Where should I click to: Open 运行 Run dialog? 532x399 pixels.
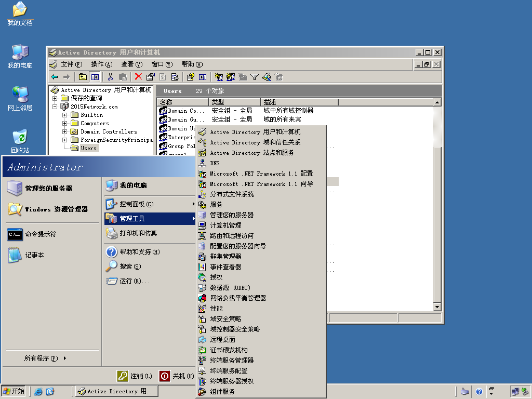click(x=150, y=281)
